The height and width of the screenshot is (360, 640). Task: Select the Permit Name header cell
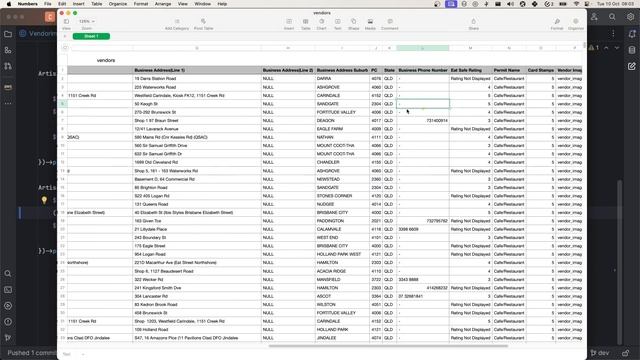click(x=509, y=70)
